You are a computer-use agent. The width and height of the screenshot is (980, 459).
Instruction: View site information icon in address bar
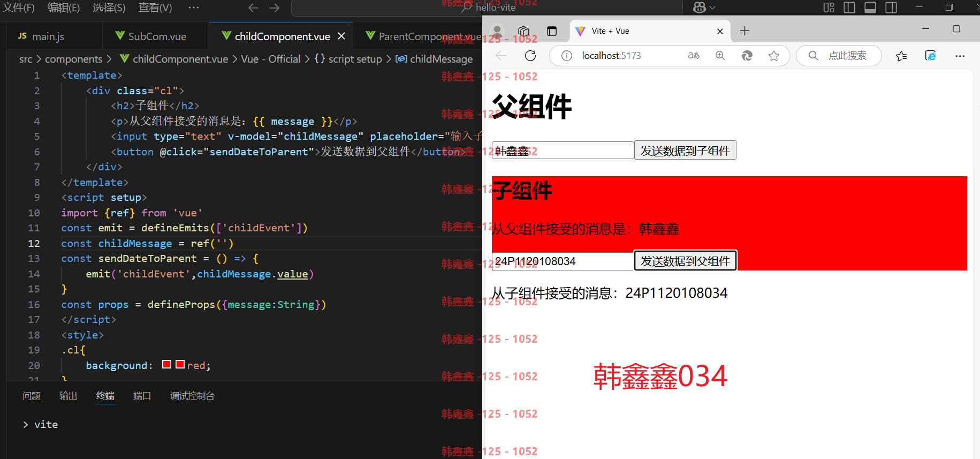point(567,56)
